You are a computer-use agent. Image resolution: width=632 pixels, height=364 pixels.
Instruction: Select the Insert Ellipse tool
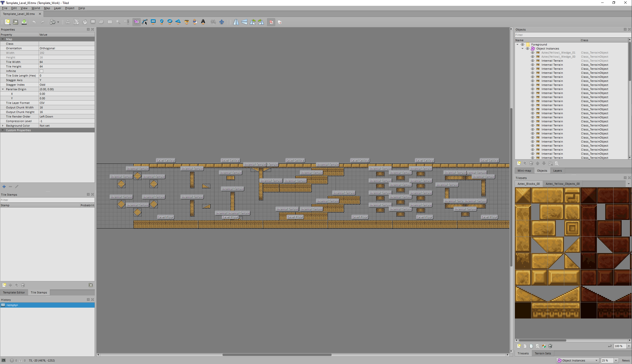(170, 22)
